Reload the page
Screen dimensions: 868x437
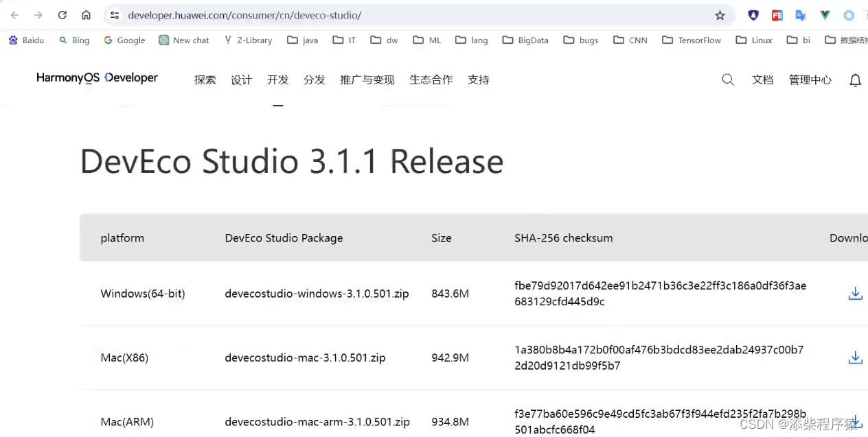click(x=62, y=15)
